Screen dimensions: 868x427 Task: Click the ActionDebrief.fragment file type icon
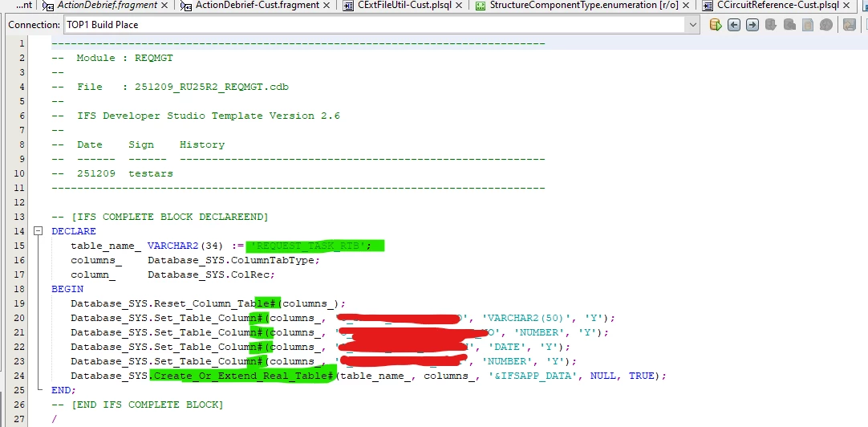click(48, 6)
